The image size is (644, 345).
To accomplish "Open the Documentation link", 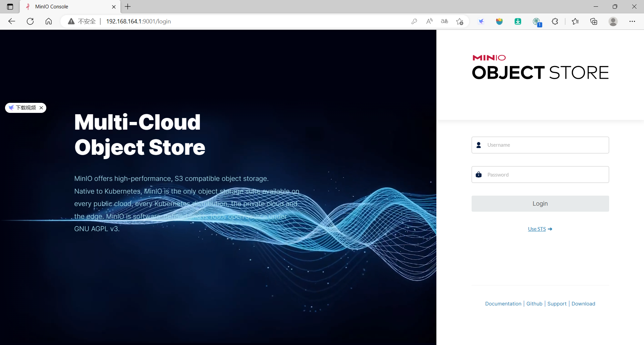I will point(503,304).
